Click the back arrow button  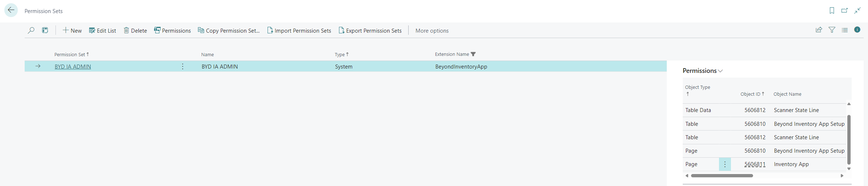(x=11, y=10)
